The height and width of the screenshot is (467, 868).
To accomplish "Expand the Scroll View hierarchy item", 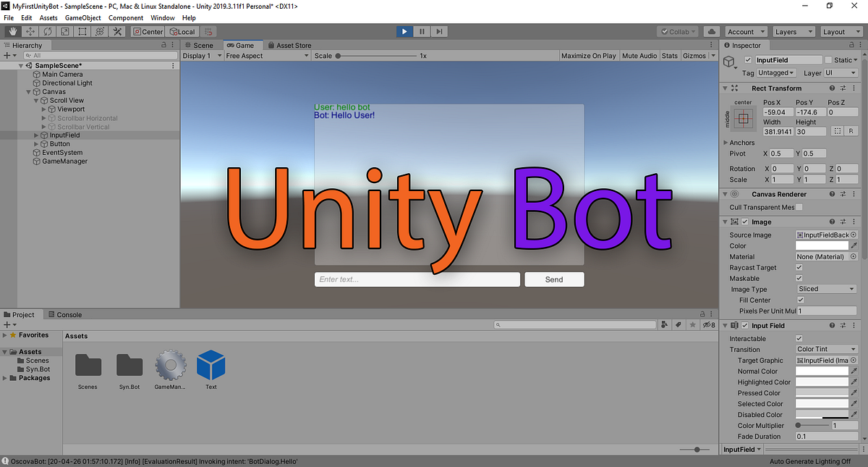I will (x=35, y=100).
